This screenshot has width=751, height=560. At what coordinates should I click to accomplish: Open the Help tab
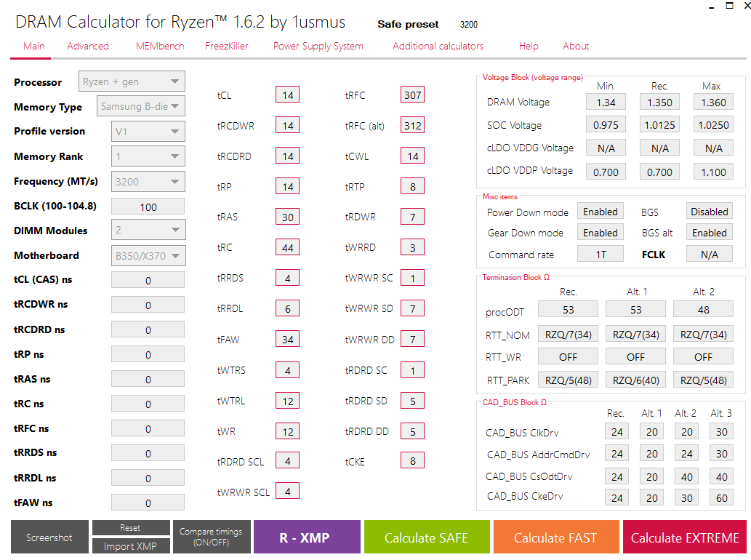(529, 46)
